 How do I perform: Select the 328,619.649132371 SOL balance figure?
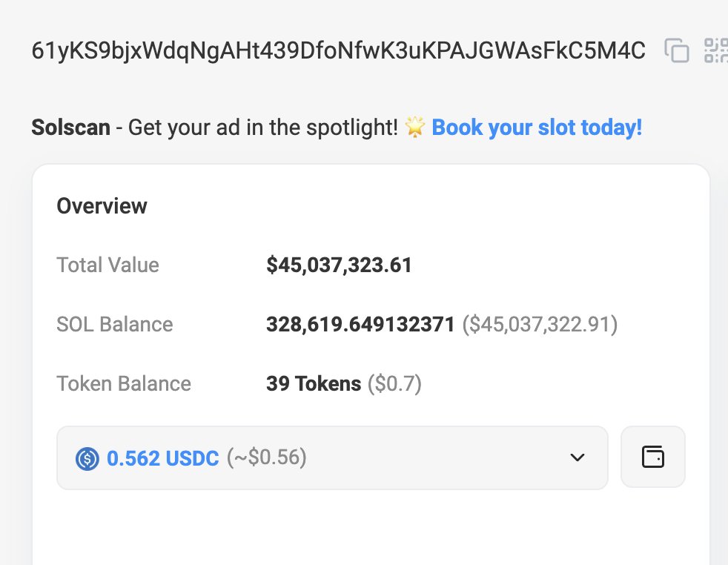tap(360, 324)
